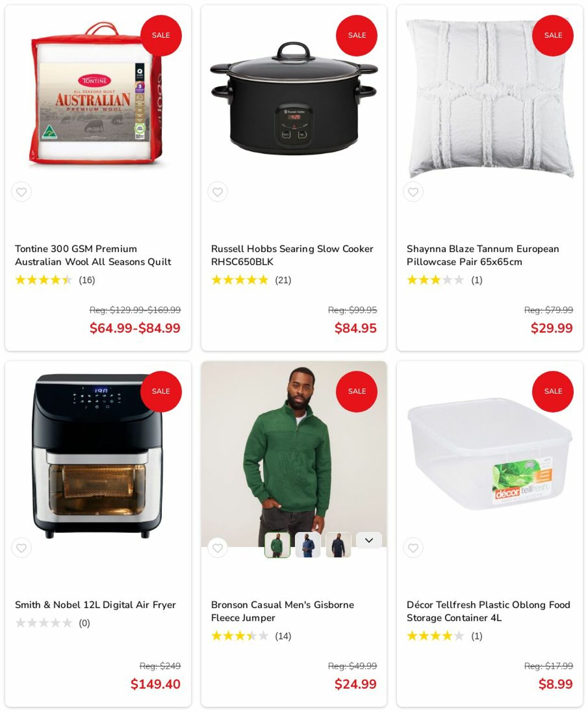Wishlist the Smith & Nobel Air Fryer heart

point(22,548)
